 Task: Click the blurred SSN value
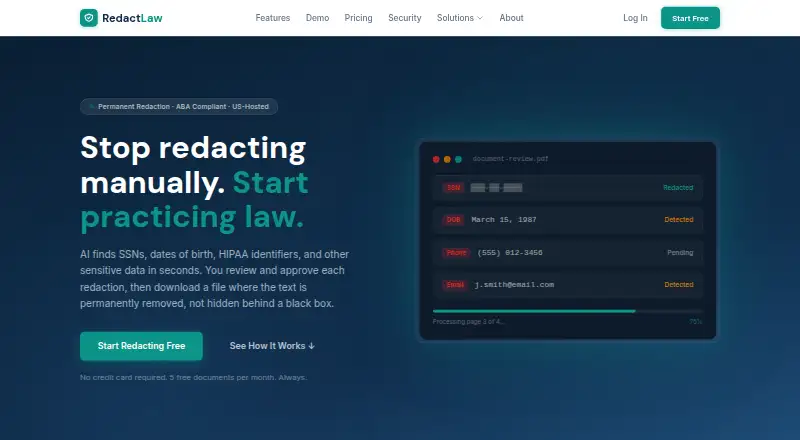coord(496,188)
